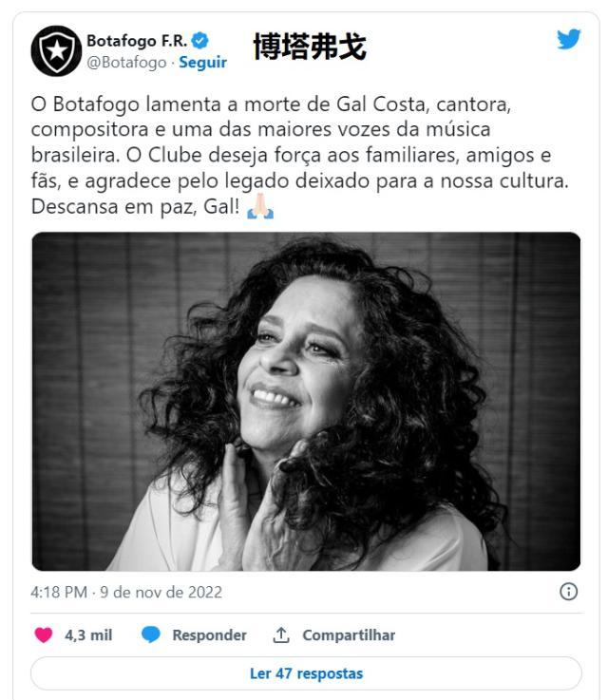Click the blue verified badge
Viewport: 608px width, 700px height.
(x=199, y=41)
